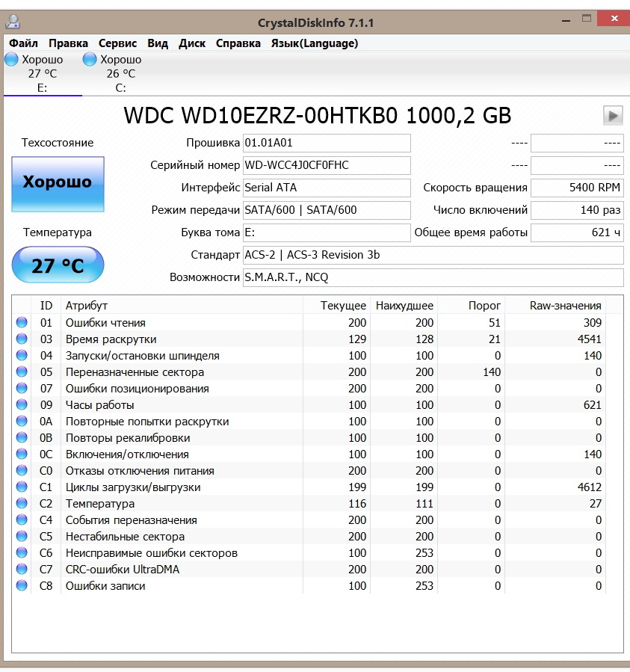This screenshot has width=630, height=672.
Task: Click the Буква тома field E:
Action: click(327, 232)
